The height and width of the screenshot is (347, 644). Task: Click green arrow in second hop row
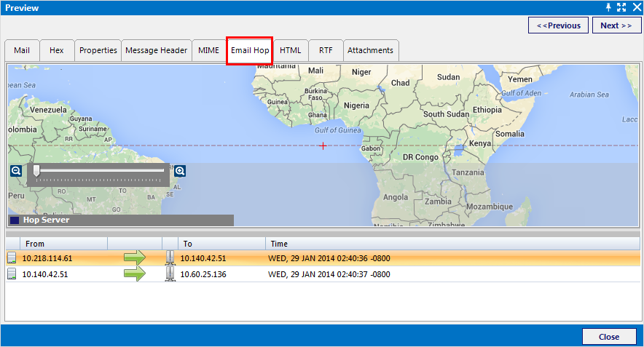point(135,274)
